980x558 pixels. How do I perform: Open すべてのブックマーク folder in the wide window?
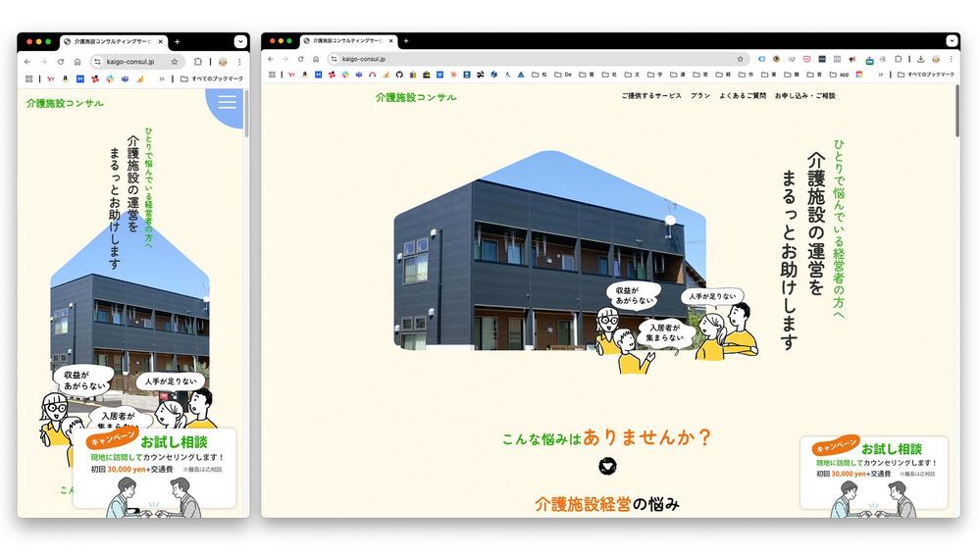[926, 75]
